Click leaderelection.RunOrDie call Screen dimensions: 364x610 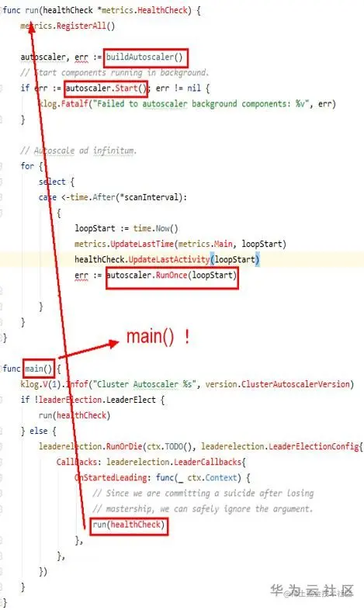90,446
